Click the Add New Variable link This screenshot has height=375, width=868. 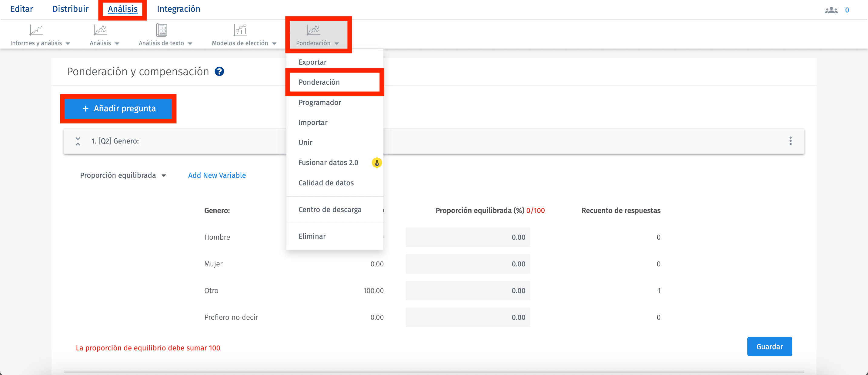(217, 175)
